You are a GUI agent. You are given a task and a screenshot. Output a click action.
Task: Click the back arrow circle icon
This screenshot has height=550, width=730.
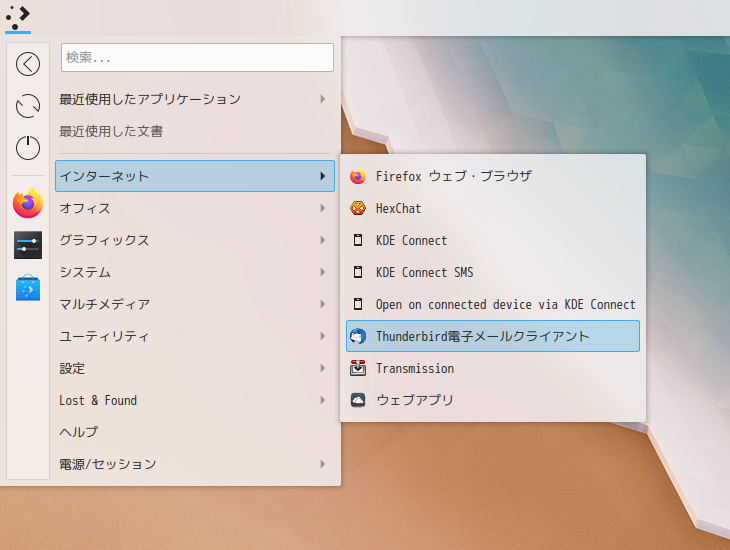pyautogui.click(x=28, y=64)
